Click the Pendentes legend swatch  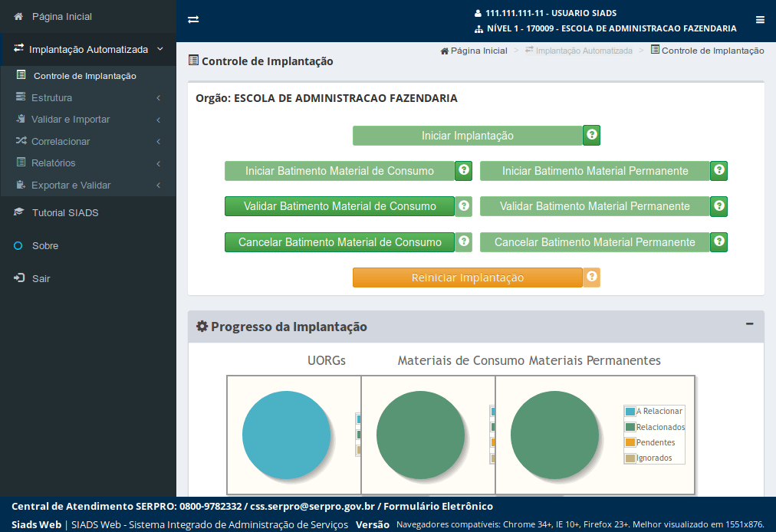pyautogui.click(x=630, y=442)
